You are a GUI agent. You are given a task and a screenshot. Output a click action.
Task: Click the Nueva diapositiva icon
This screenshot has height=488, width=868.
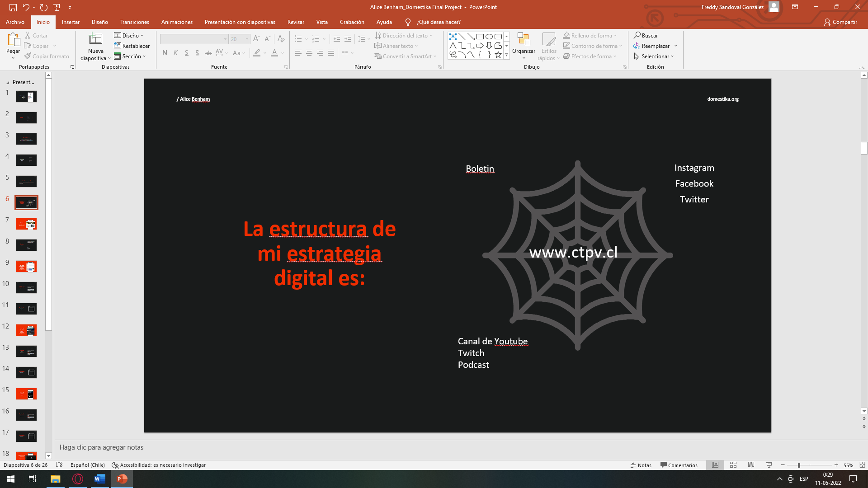pos(95,40)
